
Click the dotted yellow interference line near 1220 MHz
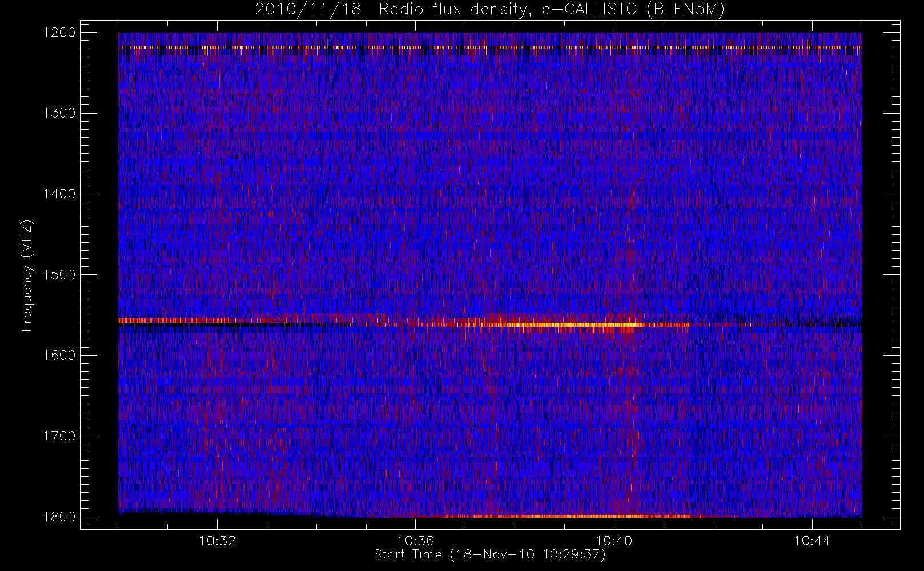point(491,47)
